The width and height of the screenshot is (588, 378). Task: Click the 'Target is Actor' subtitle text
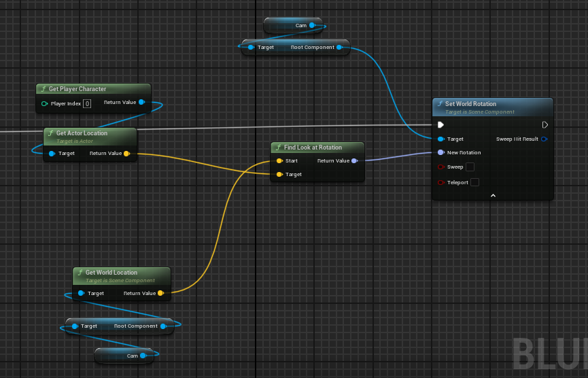(x=75, y=141)
